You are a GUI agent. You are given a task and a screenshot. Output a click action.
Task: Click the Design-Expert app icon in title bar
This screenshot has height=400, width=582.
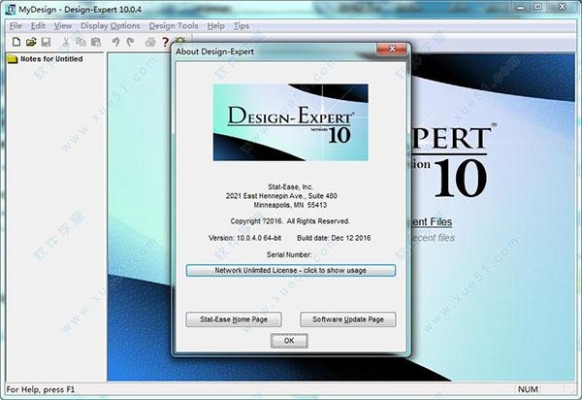[11, 9]
